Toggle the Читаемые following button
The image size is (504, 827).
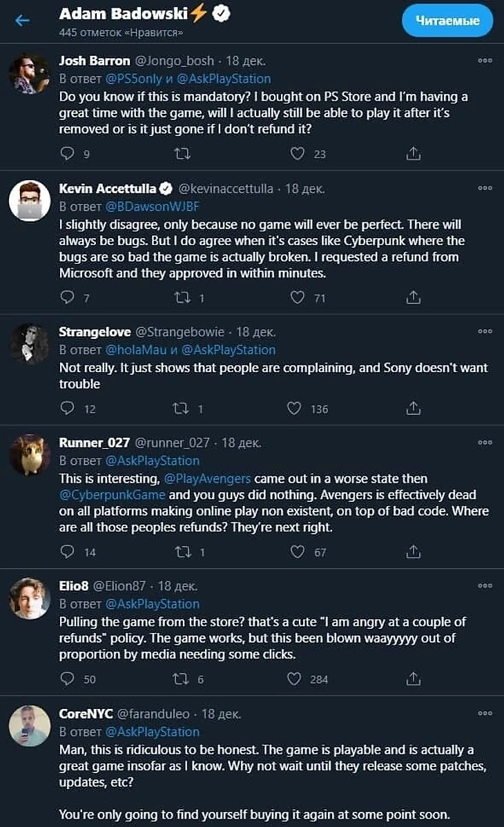[x=447, y=21]
